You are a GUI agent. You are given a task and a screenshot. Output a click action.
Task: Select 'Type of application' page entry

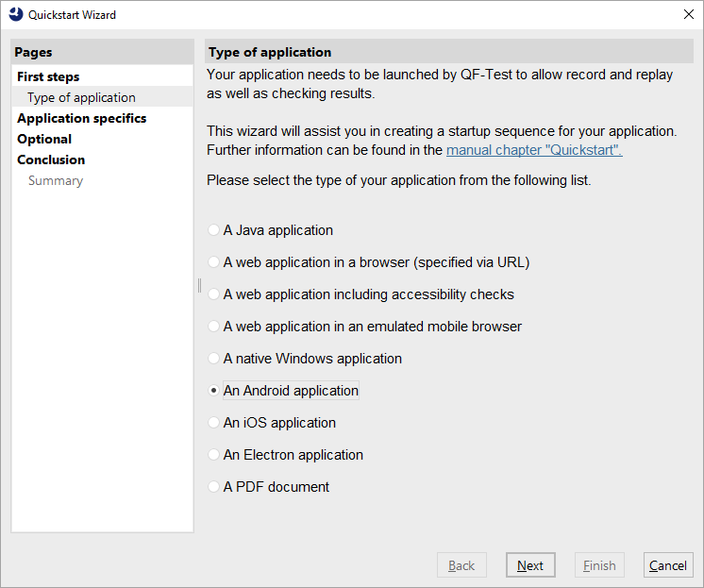pyautogui.click(x=81, y=97)
